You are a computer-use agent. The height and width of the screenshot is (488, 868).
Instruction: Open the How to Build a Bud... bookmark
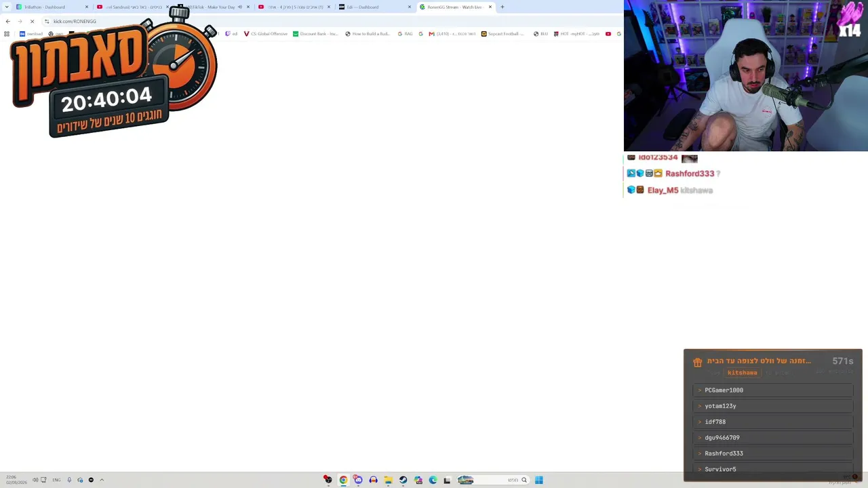pos(368,34)
